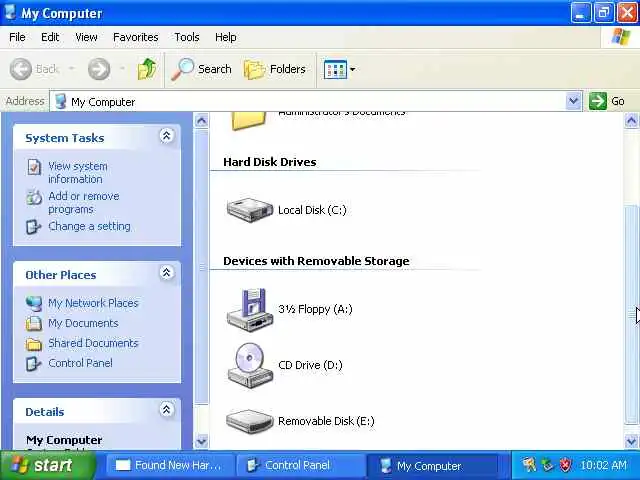
Task: Click the Control Panel sidebar icon
Action: click(x=34, y=363)
